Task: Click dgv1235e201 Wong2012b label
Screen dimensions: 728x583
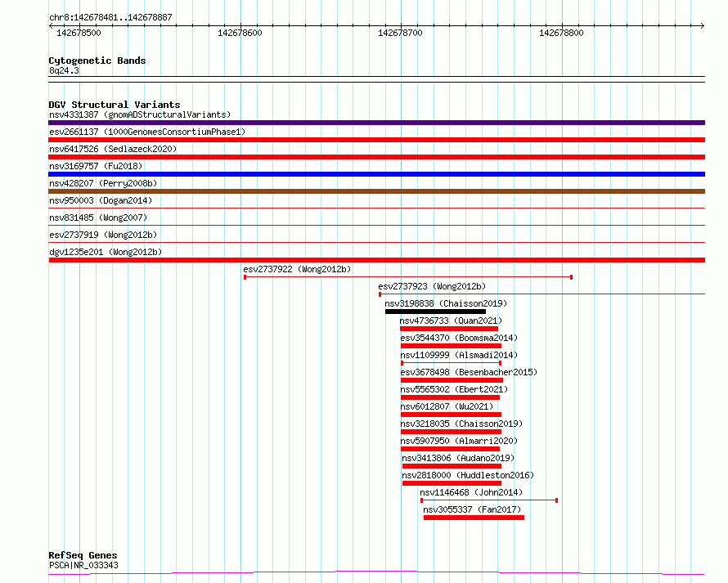Action: point(106,252)
